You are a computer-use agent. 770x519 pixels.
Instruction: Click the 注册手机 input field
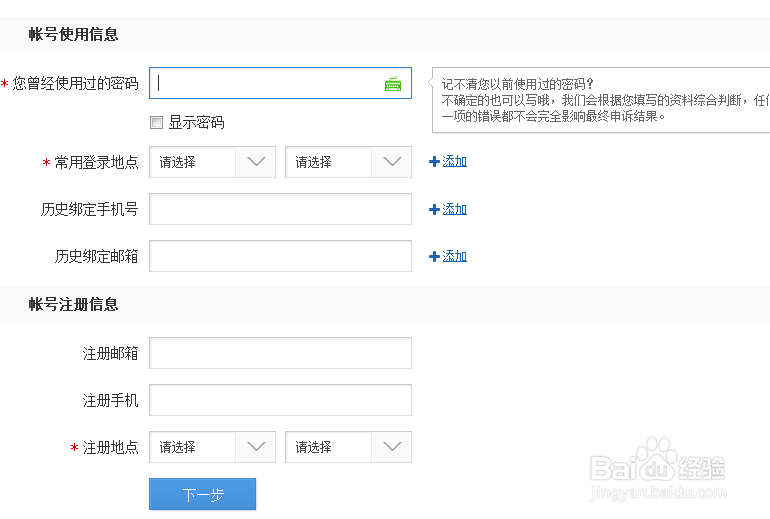pos(280,400)
